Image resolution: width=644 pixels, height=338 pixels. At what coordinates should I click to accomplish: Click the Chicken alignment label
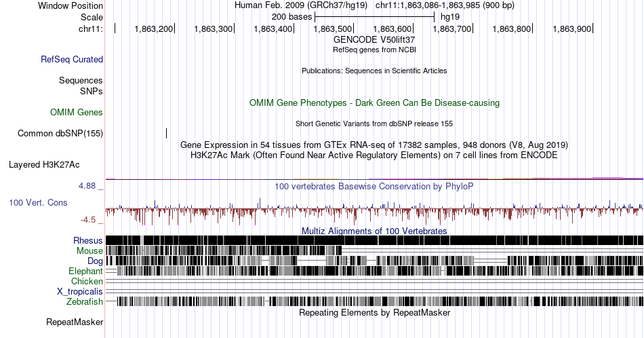[87, 281]
